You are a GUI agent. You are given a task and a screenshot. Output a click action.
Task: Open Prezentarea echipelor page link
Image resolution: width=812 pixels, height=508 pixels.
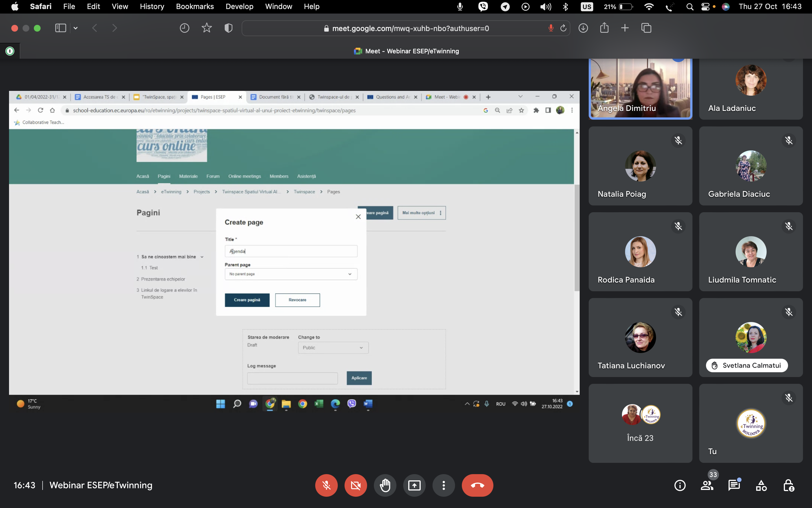pyautogui.click(x=163, y=279)
